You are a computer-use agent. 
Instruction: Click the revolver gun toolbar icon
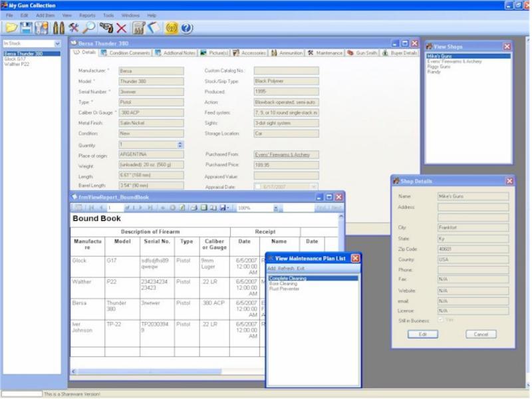tap(106, 28)
